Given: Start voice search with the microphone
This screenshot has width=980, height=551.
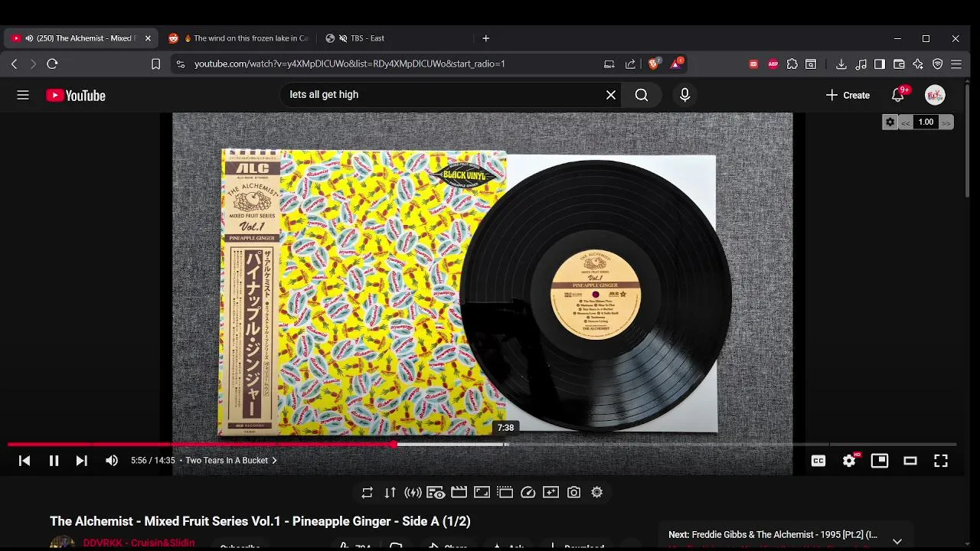Looking at the screenshot, I should pyautogui.click(x=684, y=95).
